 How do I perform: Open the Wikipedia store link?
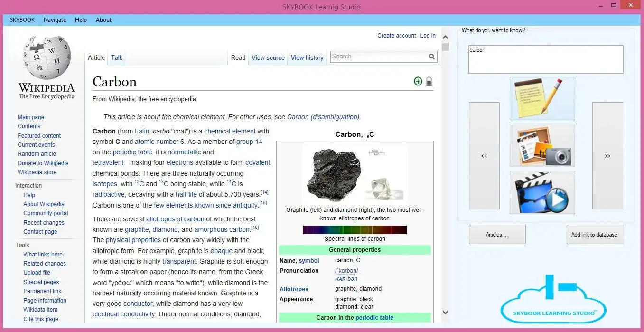coord(37,172)
